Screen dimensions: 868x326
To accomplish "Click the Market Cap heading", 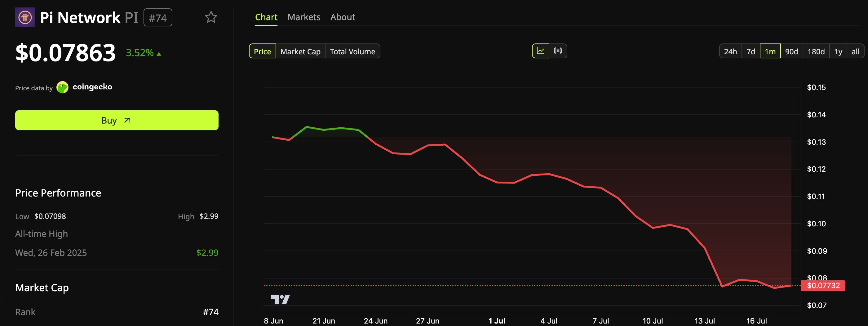I will pyautogui.click(x=42, y=288).
